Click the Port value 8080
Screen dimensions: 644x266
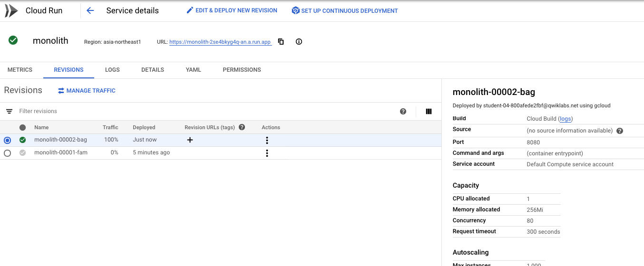pyautogui.click(x=533, y=142)
